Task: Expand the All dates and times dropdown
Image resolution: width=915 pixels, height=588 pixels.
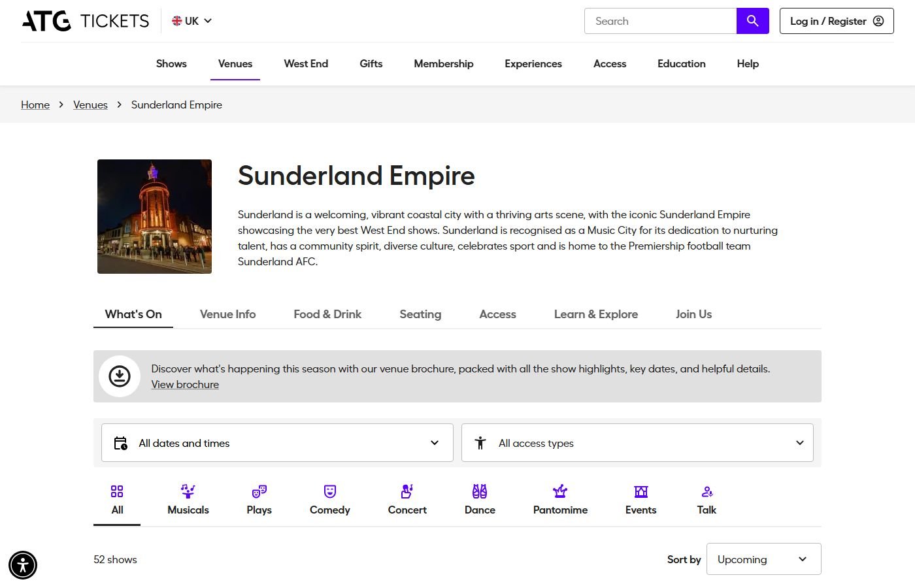Action: click(277, 443)
